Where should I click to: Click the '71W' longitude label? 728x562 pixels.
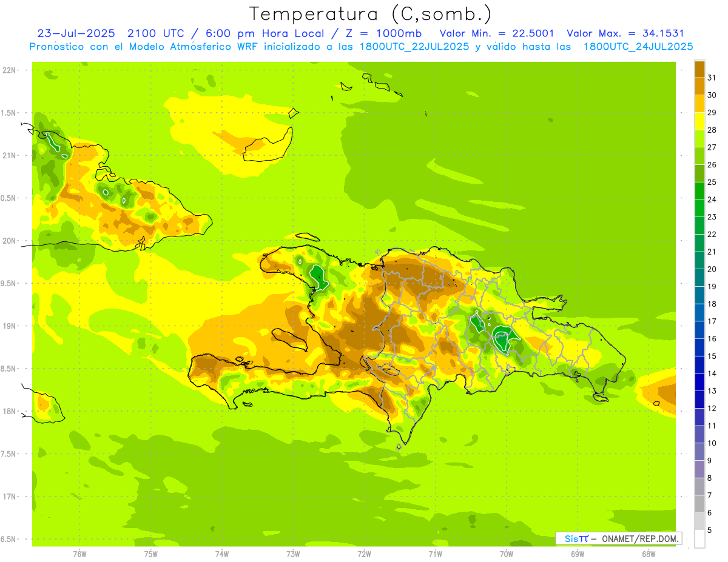(x=435, y=553)
